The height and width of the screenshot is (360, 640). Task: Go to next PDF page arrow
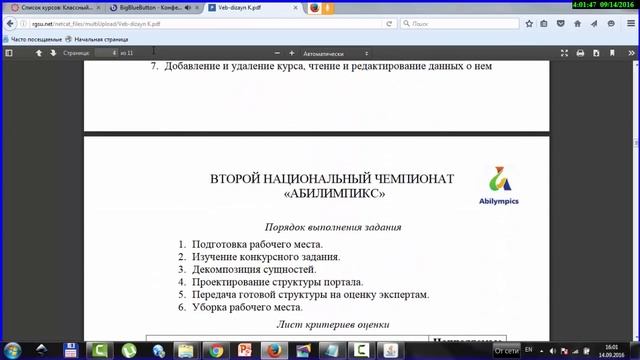point(53,53)
